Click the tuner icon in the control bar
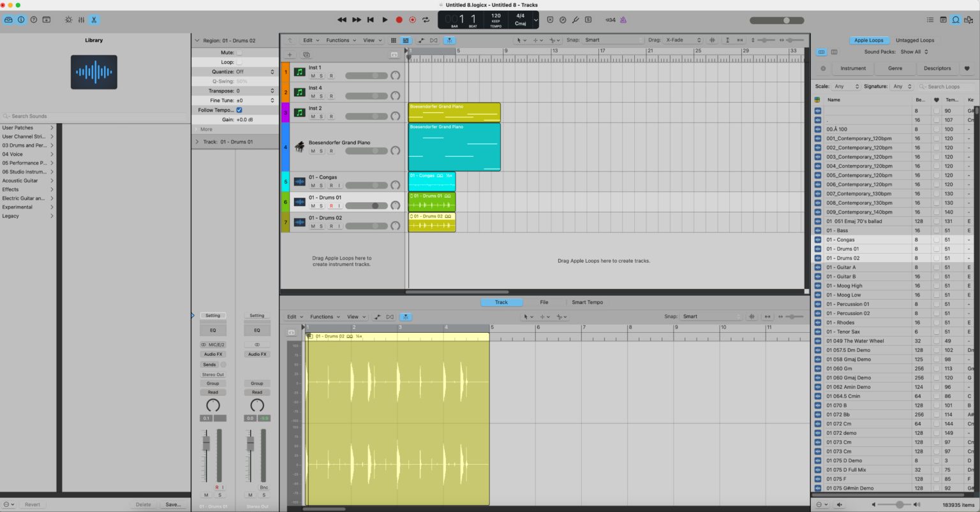Image resolution: width=980 pixels, height=512 pixels. pyautogui.click(x=575, y=20)
